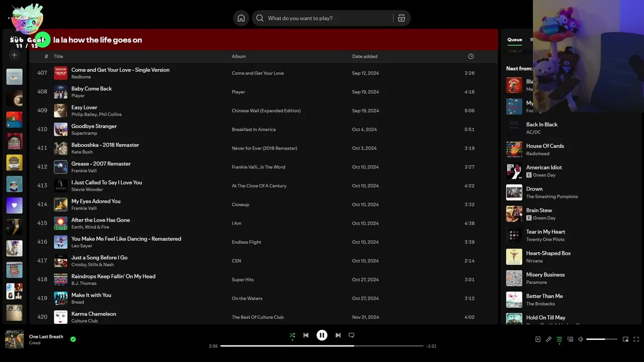Go to the Home page
The width and height of the screenshot is (644, 362).
click(241, 18)
